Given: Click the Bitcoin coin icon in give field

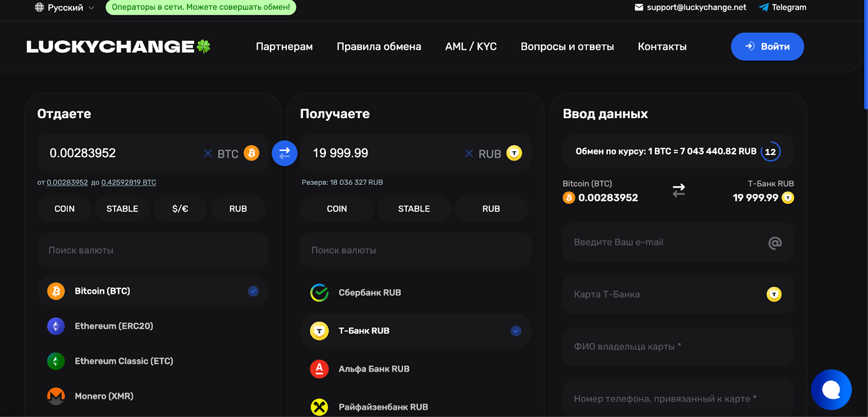Looking at the screenshot, I should coord(251,153).
